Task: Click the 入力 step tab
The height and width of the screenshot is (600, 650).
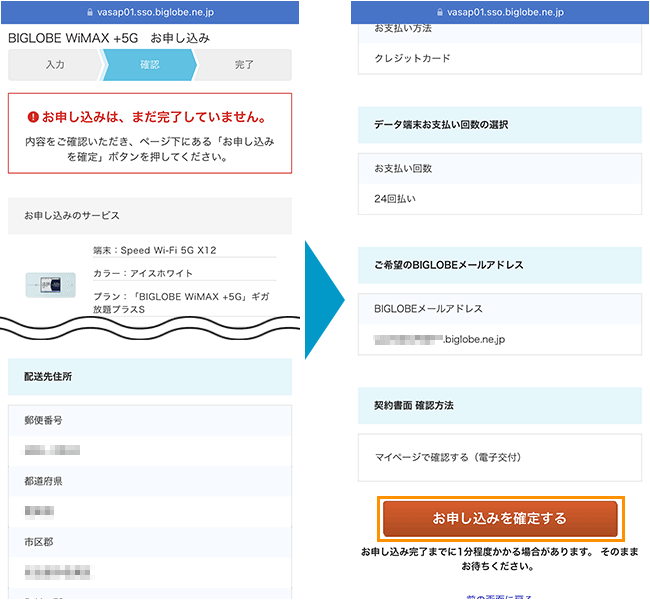Action: point(55,65)
